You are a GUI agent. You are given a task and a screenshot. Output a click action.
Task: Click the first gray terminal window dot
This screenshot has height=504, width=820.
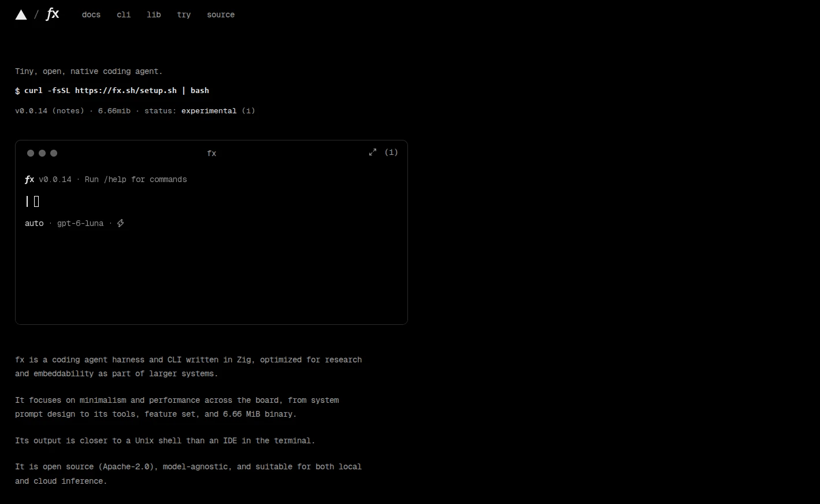pos(31,153)
